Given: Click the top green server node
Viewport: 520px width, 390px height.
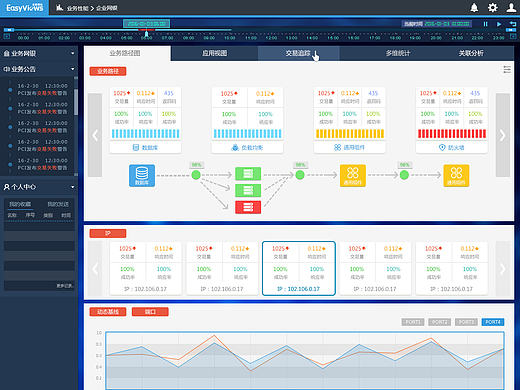Looking at the screenshot, I should click(248, 174).
